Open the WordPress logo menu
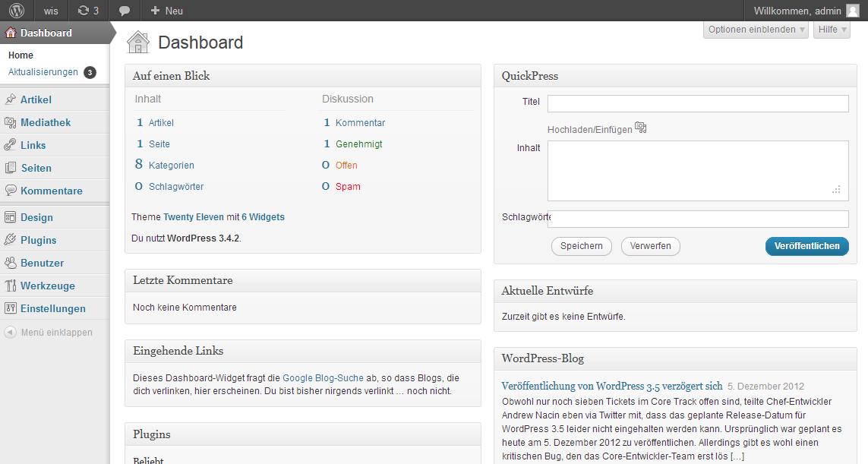The image size is (868, 464). click(17, 11)
